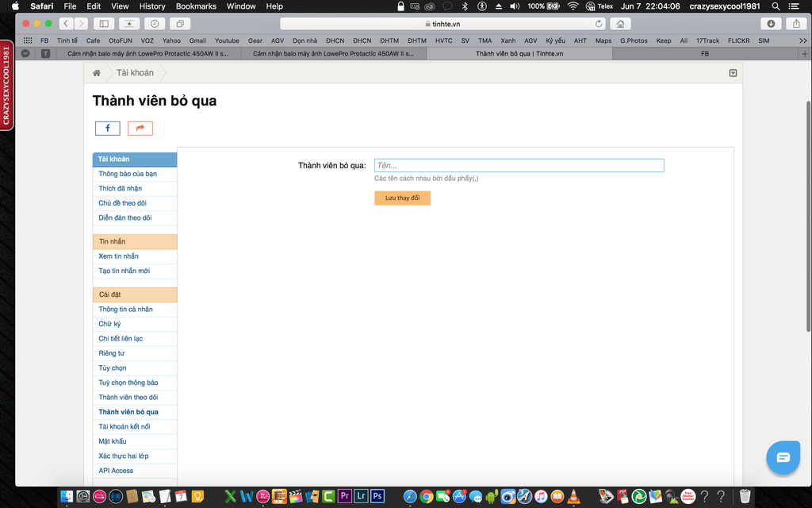Open the History clock toolbar button
Image resolution: width=812 pixels, height=508 pixels.
tap(155, 24)
